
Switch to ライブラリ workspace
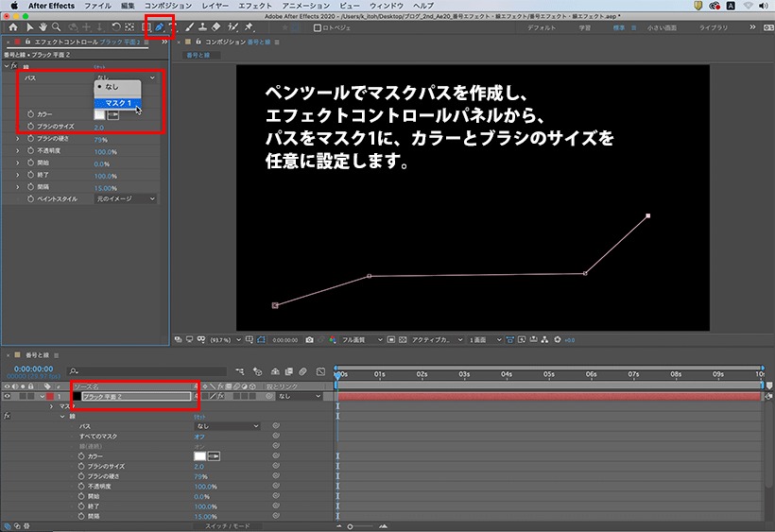(714, 27)
